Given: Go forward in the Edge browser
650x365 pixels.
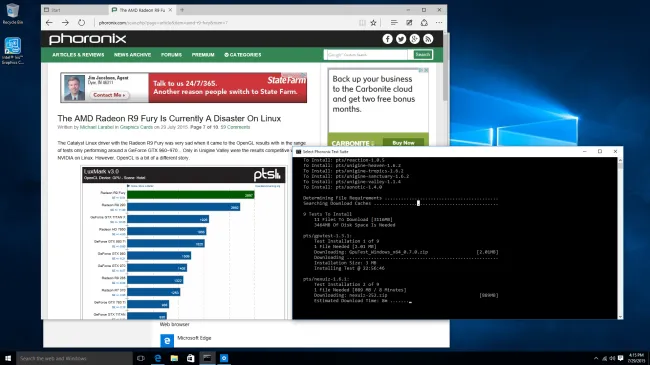Looking at the screenshot, I should [65, 23].
